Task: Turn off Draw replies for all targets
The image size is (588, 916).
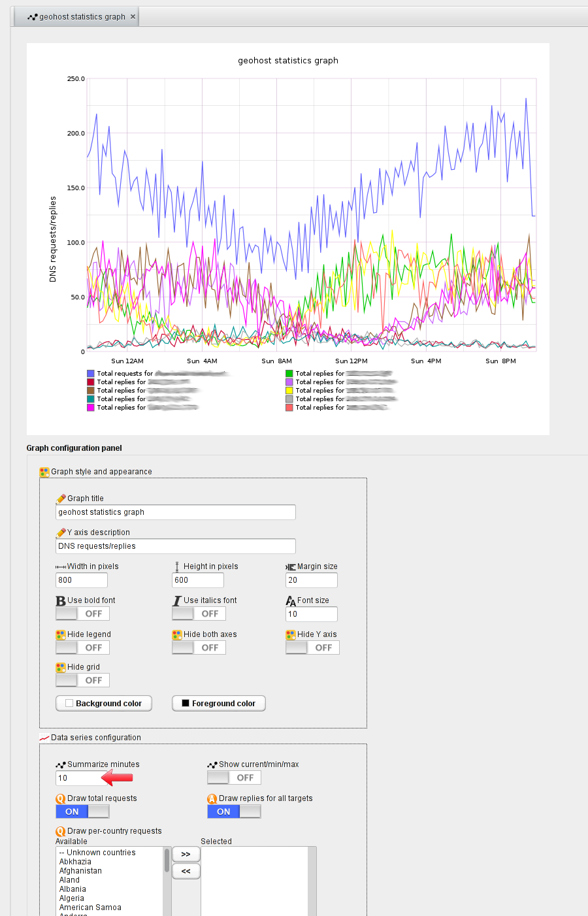Action: click(x=234, y=811)
